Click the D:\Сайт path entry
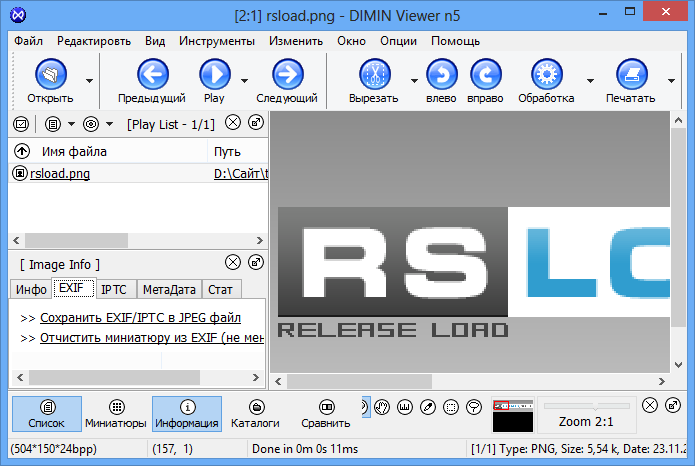Viewport: 695px width, 466px height. [241, 173]
